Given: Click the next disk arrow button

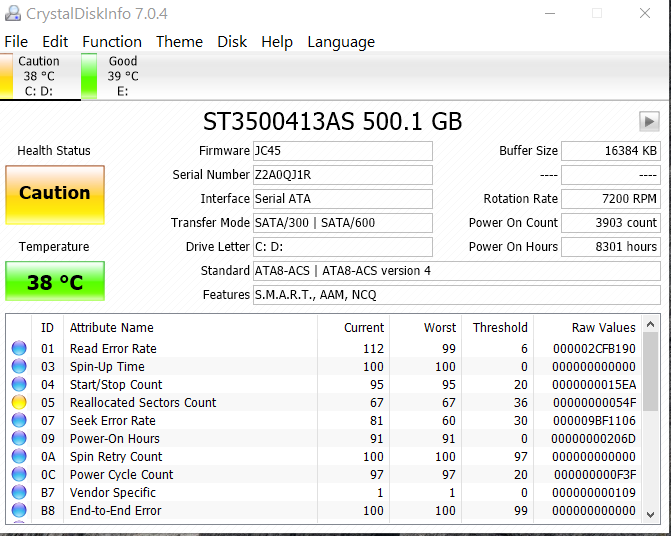Looking at the screenshot, I should (649, 121).
